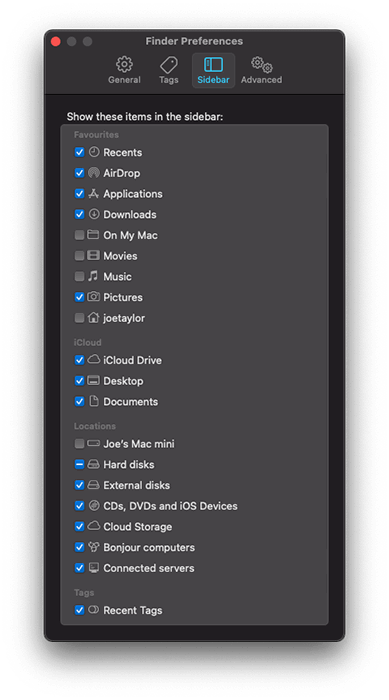This screenshot has width=389, height=700.
Task: Close the Finder Preferences window
Action: [x=56, y=42]
